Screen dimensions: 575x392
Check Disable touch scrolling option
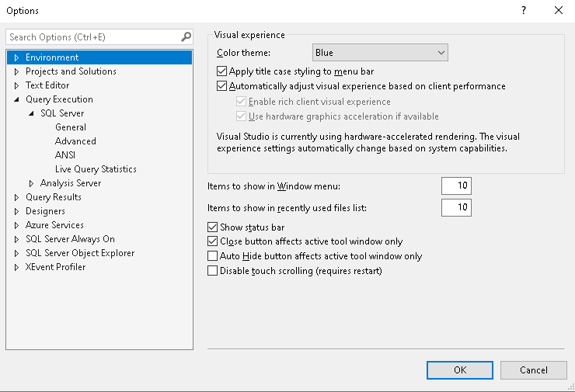click(x=213, y=271)
